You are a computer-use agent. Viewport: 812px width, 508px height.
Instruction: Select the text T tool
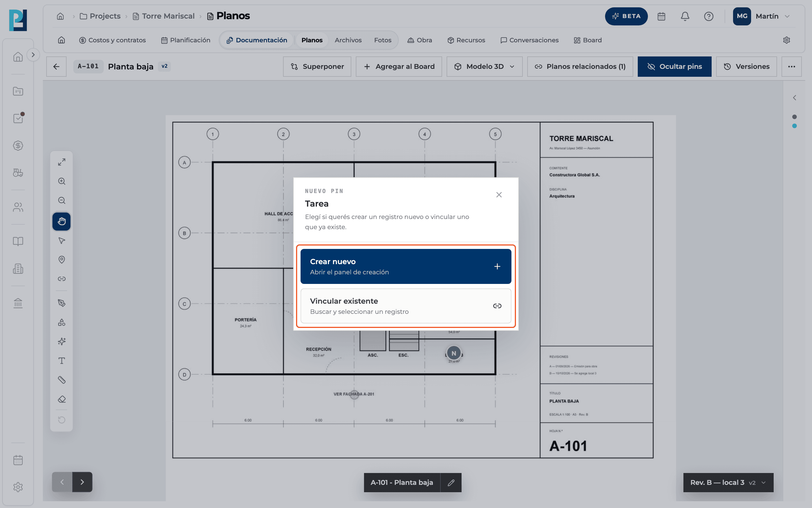click(61, 361)
